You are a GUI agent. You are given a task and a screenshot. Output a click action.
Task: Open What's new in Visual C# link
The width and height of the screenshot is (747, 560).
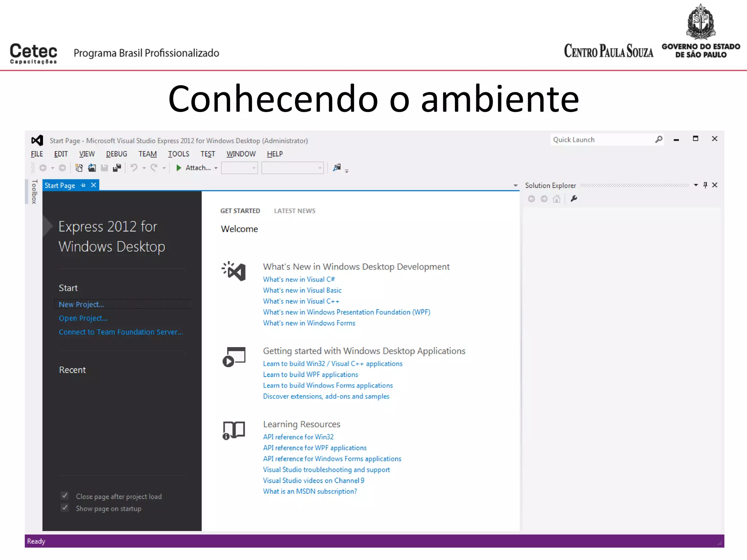[299, 279]
